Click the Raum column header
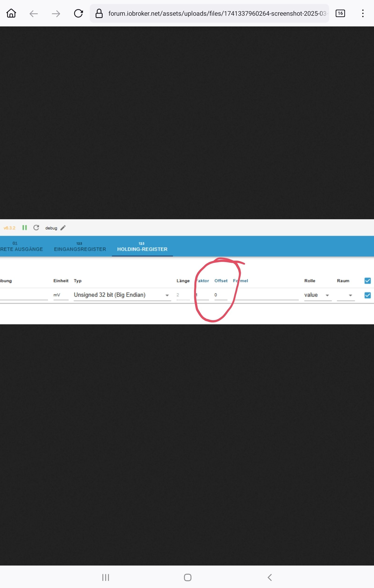 tap(343, 281)
